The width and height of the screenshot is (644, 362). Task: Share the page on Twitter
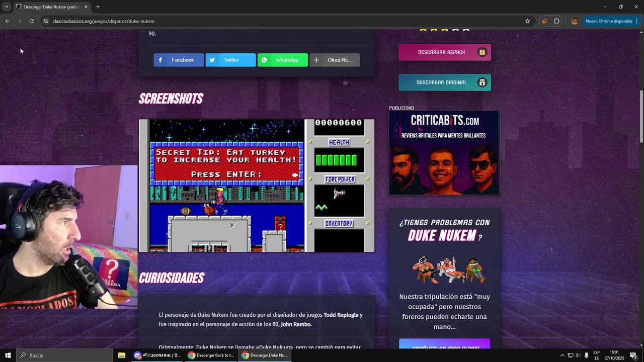tap(230, 60)
